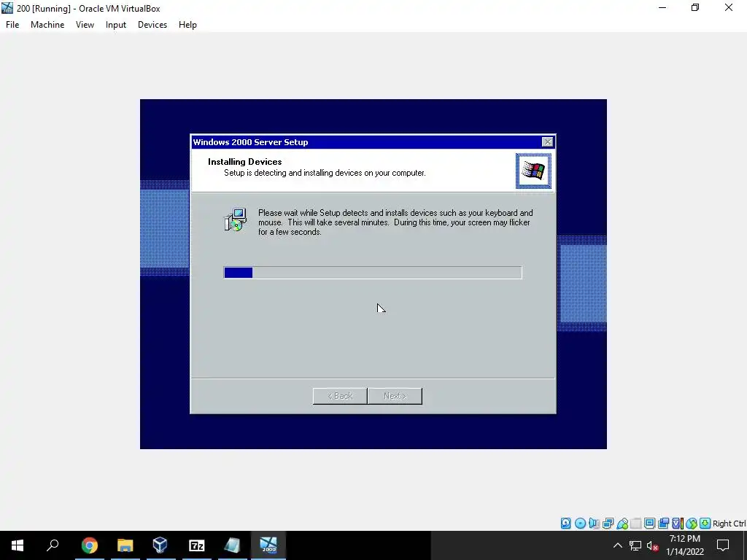Click the mouse integration indicator icon
This screenshot has width=747, height=560.
click(692, 524)
